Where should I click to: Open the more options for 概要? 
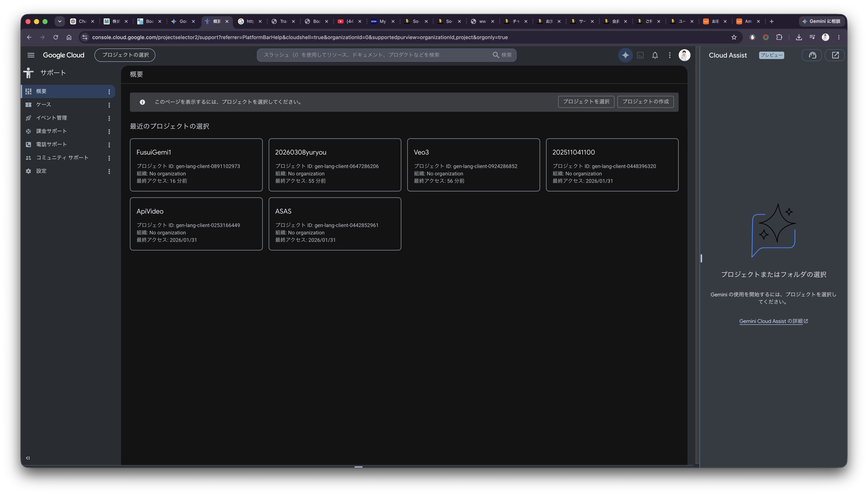tap(109, 92)
